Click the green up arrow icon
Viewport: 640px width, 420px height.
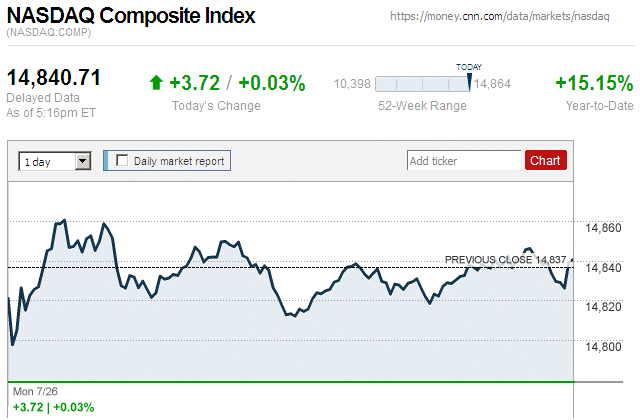point(155,83)
